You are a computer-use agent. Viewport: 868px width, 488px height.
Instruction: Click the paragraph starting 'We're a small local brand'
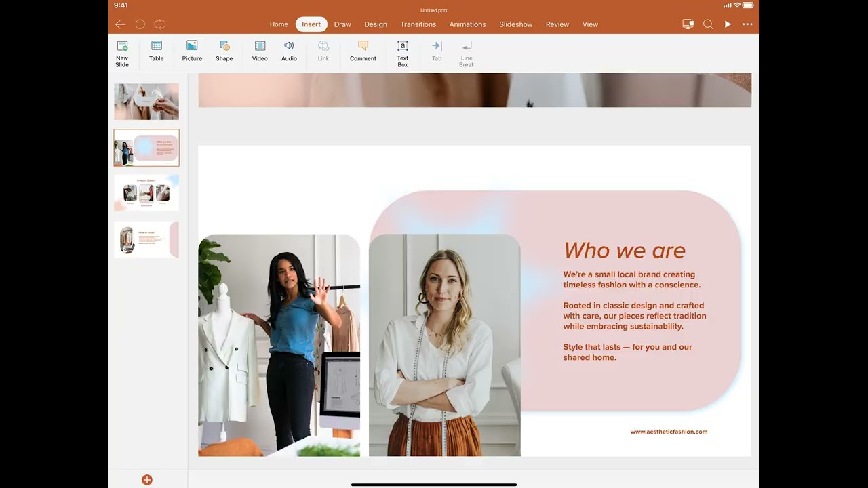(x=632, y=280)
